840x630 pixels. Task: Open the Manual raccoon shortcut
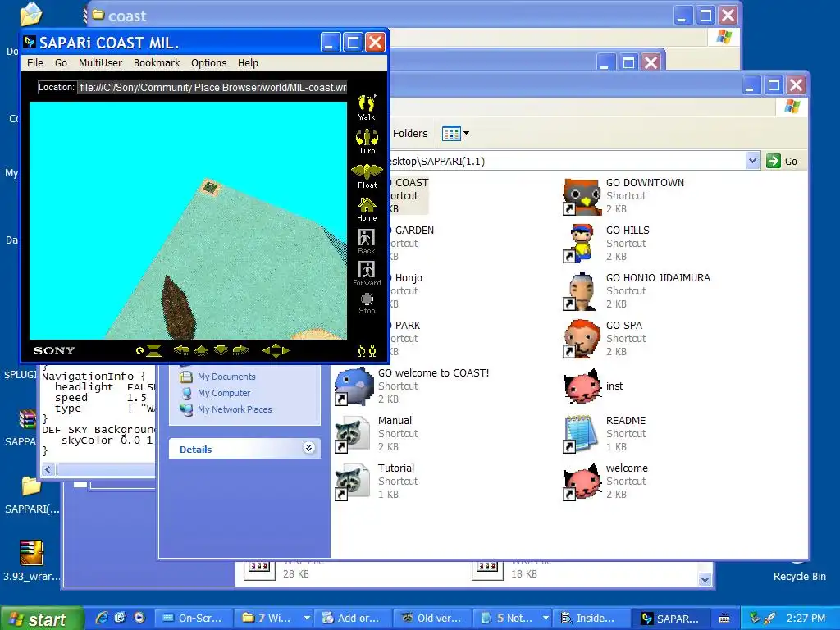[x=353, y=434]
